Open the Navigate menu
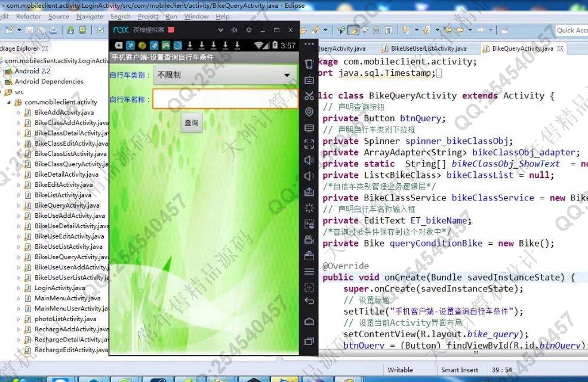The image size is (588, 382). tap(90, 17)
